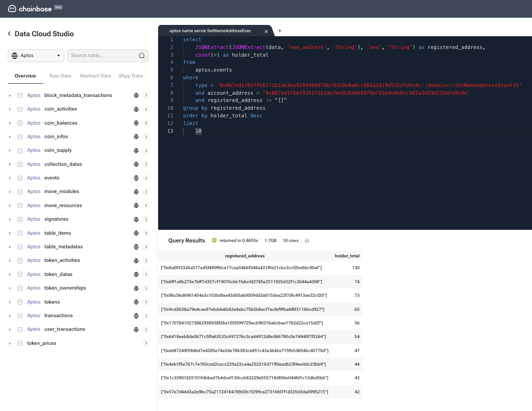Image resolution: width=532 pixels, height=411 pixels.
Task: Switch to the Overview tab
Action: [x=25, y=76]
